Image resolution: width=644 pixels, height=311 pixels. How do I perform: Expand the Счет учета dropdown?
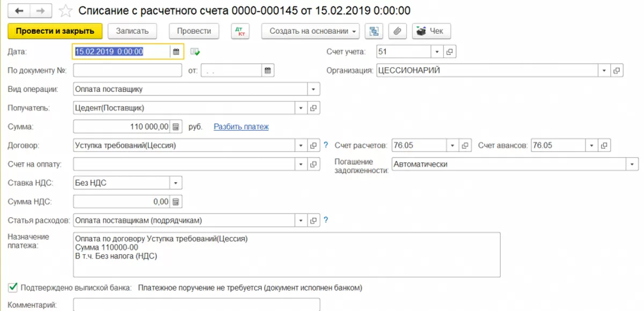tap(437, 52)
